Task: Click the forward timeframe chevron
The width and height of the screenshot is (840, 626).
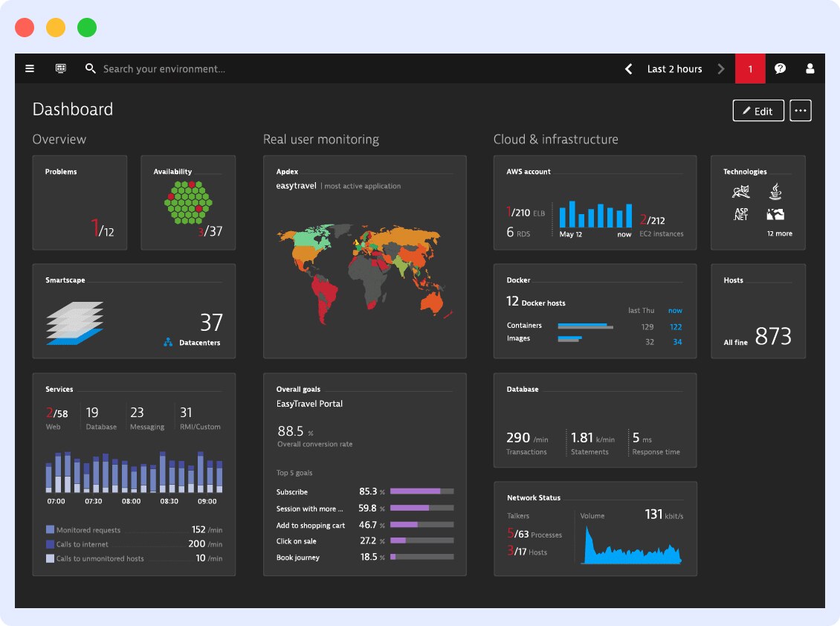Action: (x=720, y=68)
